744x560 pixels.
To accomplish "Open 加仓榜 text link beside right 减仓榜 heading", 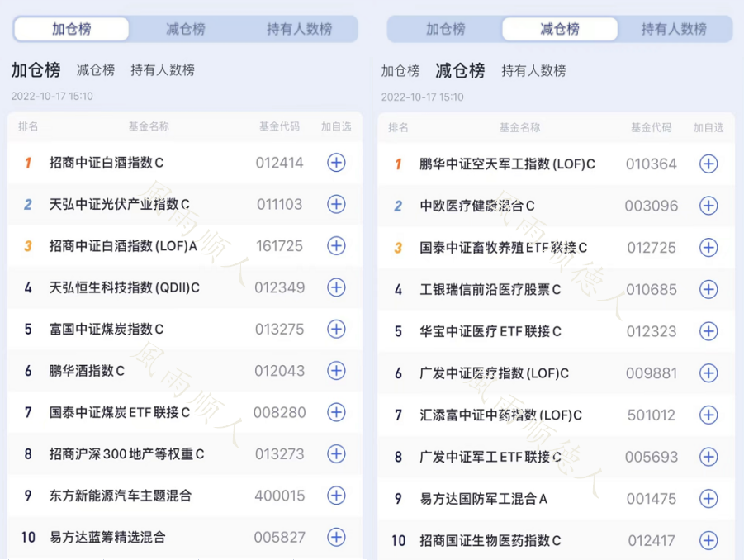I will 400,71.
